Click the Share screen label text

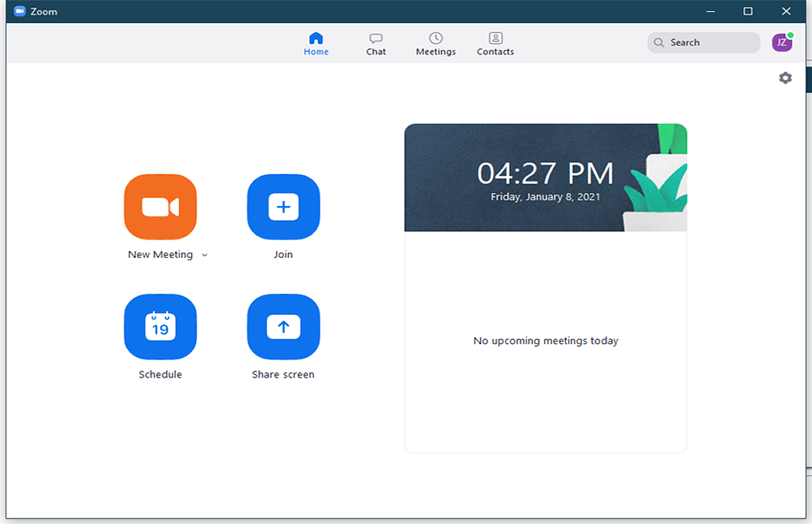pos(283,374)
